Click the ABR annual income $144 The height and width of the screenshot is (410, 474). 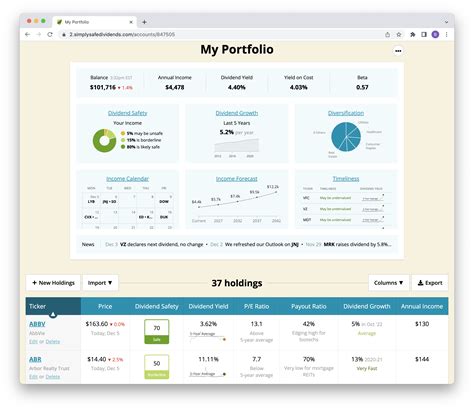point(422,359)
